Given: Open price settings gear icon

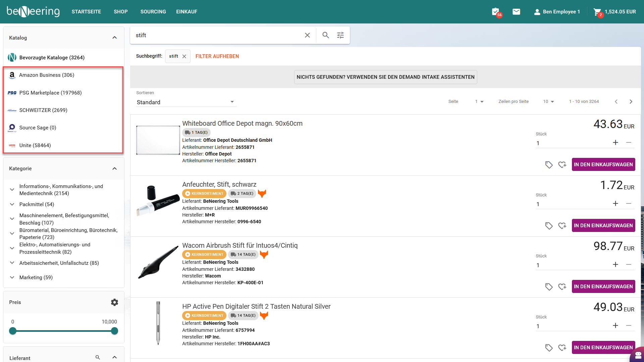Looking at the screenshot, I should (x=114, y=302).
